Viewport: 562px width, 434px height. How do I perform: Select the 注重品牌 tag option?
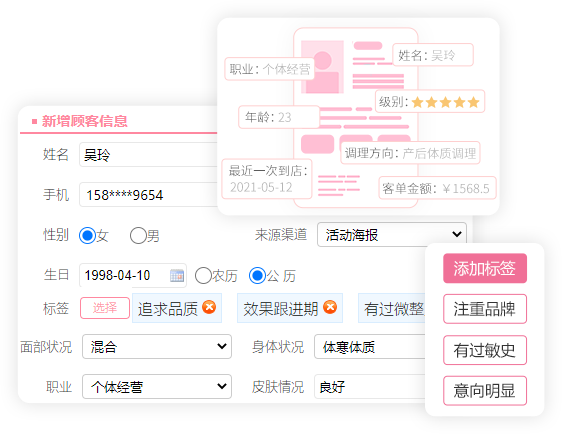point(485,309)
